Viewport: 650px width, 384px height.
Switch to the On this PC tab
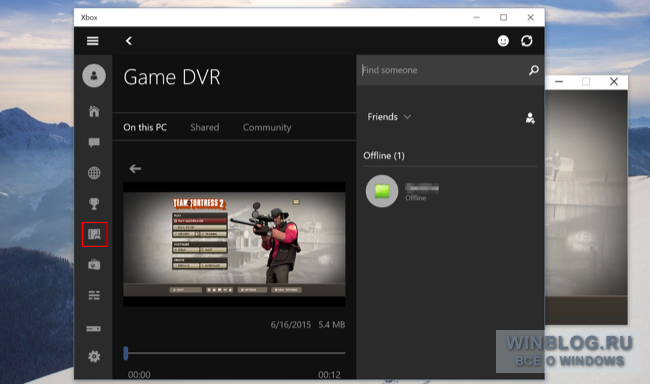click(x=145, y=127)
